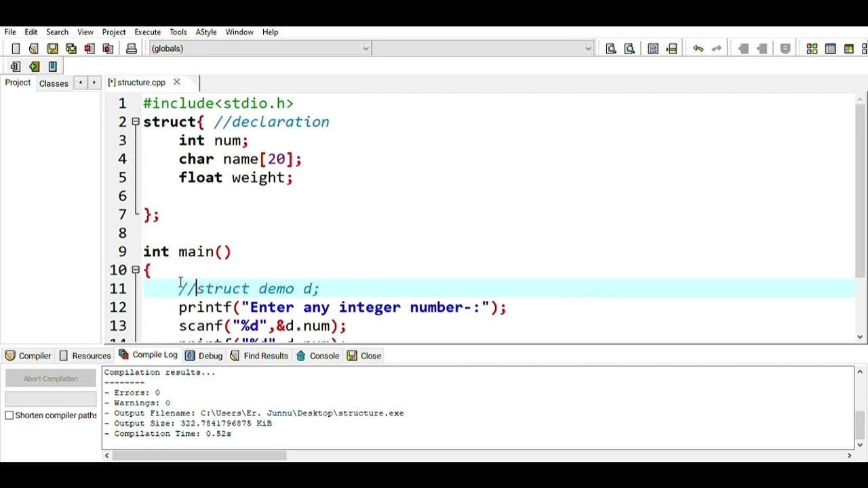Viewport: 868px width, 488px height.
Task: Click the Goto line icon
Action: 671,49
